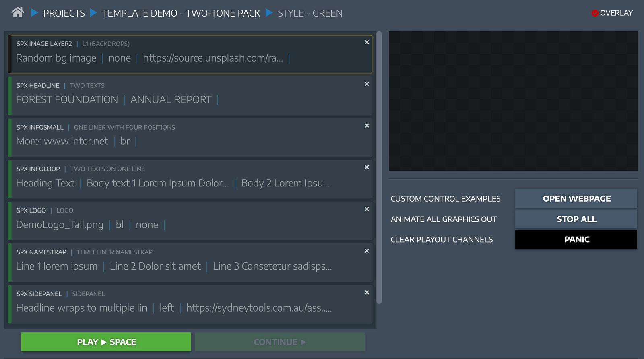Toggle the OVERLAY indicator
Screen dimensions: 644x359
(x=612, y=13)
